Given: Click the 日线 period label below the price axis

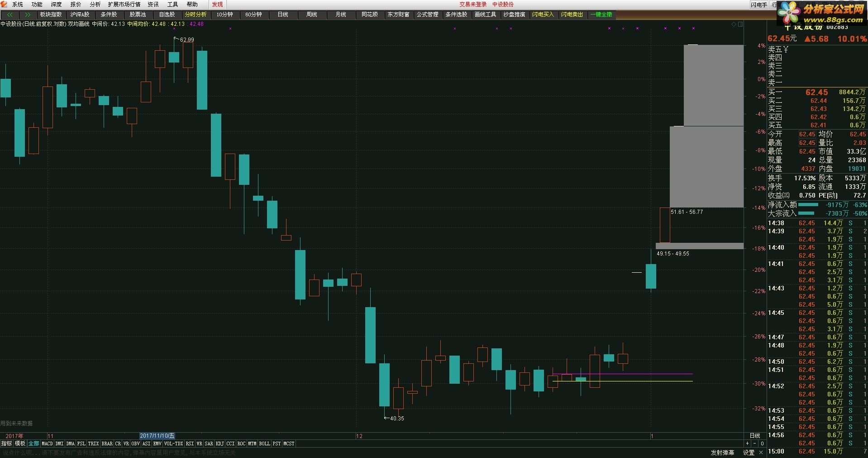Looking at the screenshot, I should click(754, 436).
